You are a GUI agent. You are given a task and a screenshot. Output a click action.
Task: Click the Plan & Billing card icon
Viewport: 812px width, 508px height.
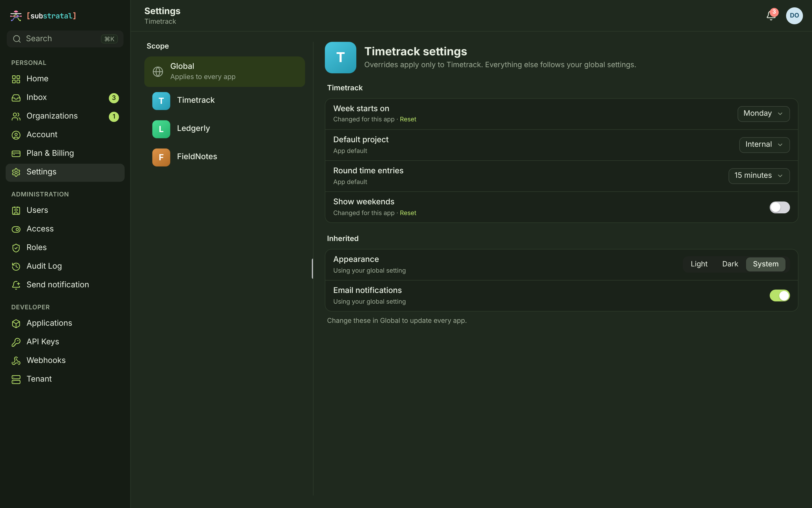pyautogui.click(x=16, y=154)
